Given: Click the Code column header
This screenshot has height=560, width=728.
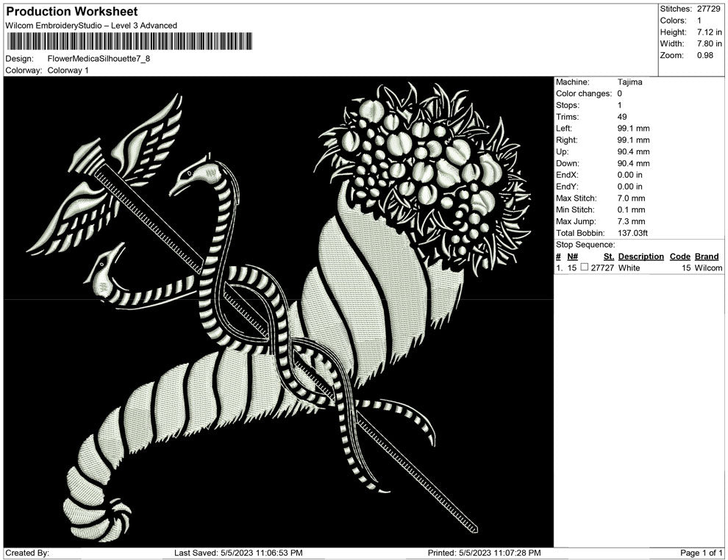Looking at the screenshot, I should (679, 256).
